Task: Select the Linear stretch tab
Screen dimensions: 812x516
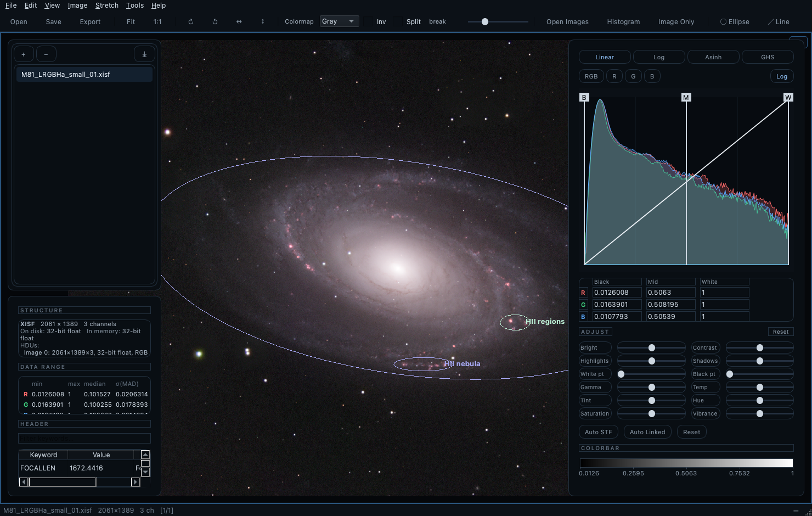Action: click(x=605, y=57)
